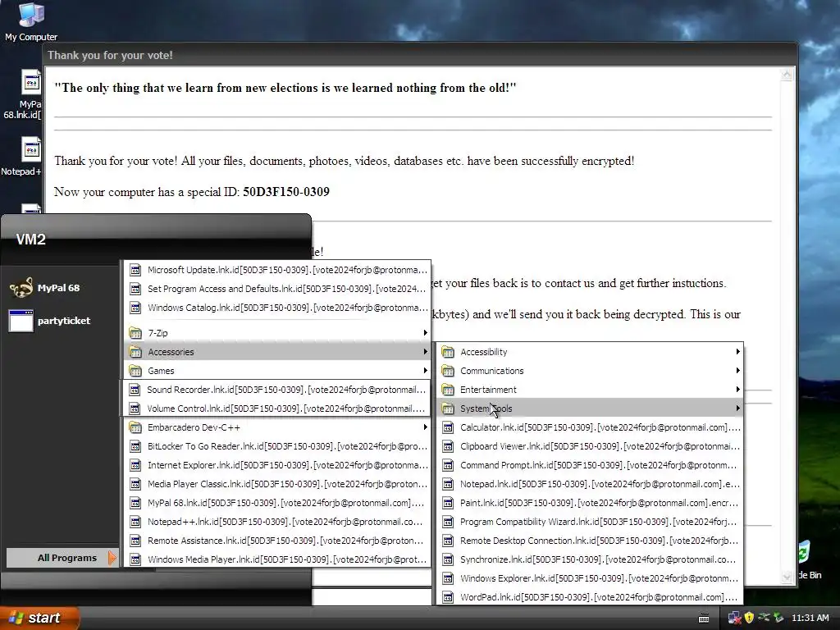Click the ransom note scrollbar down arrow

(x=787, y=577)
